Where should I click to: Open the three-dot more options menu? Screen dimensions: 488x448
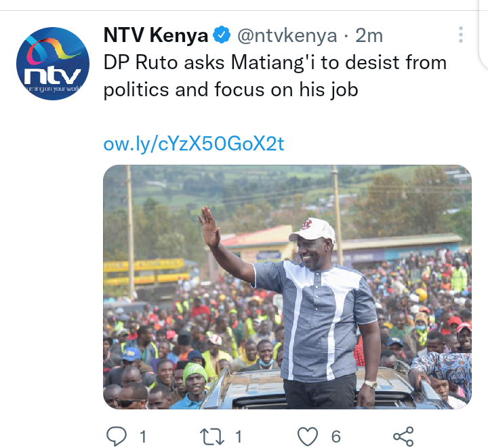461,35
